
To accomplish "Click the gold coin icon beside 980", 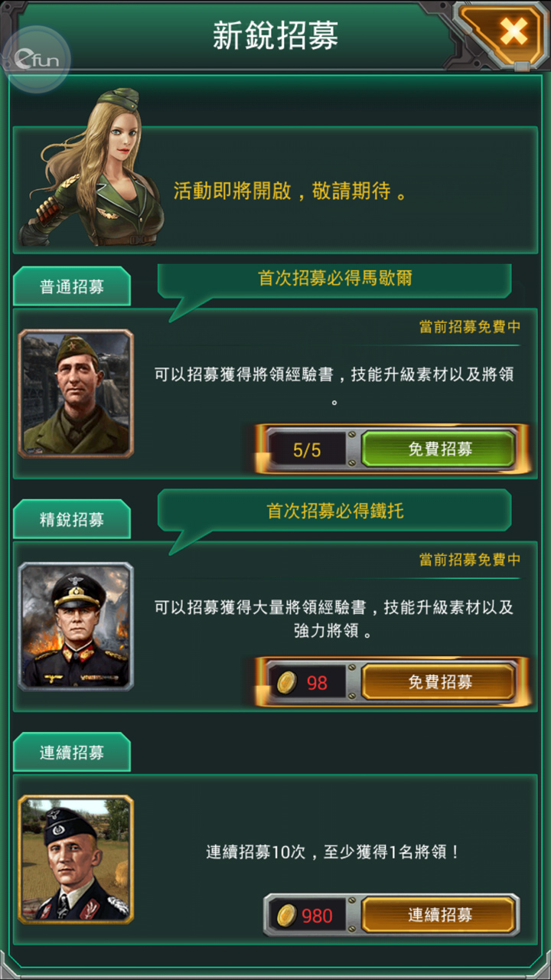I will pos(287,914).
